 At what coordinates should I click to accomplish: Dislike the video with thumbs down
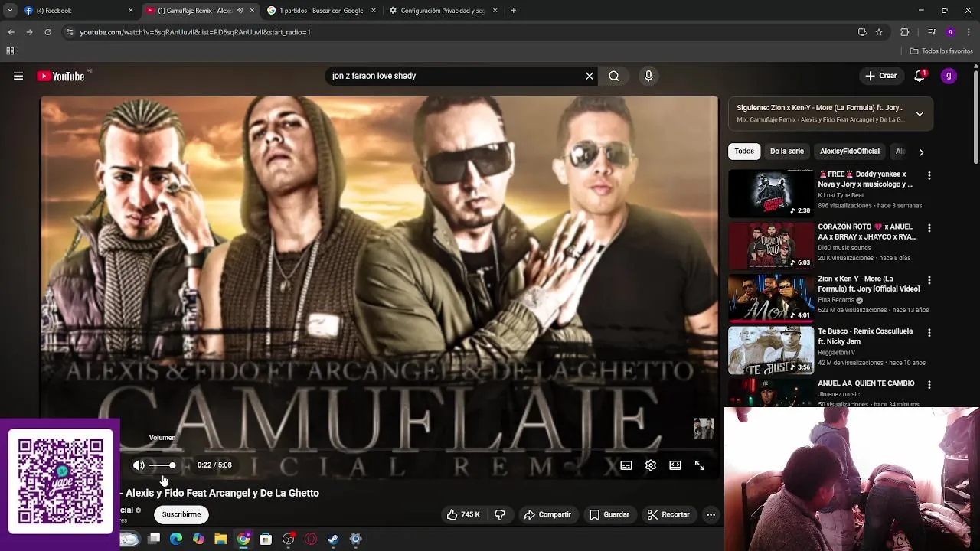point(500,514)
